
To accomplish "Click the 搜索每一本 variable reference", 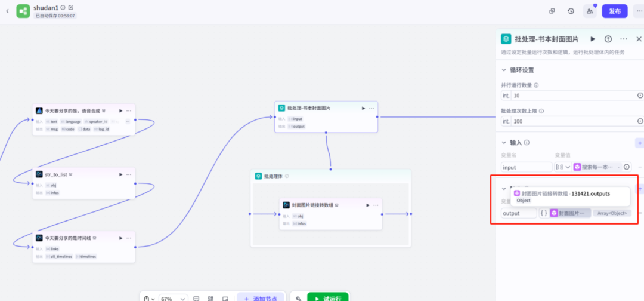I will pos(597,167).
